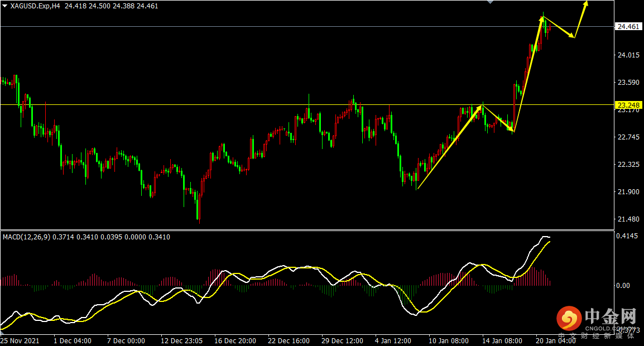This screenshot has width=644, height=346.
Task: Click the 中金网 watermark text
Action: (611, 316)
